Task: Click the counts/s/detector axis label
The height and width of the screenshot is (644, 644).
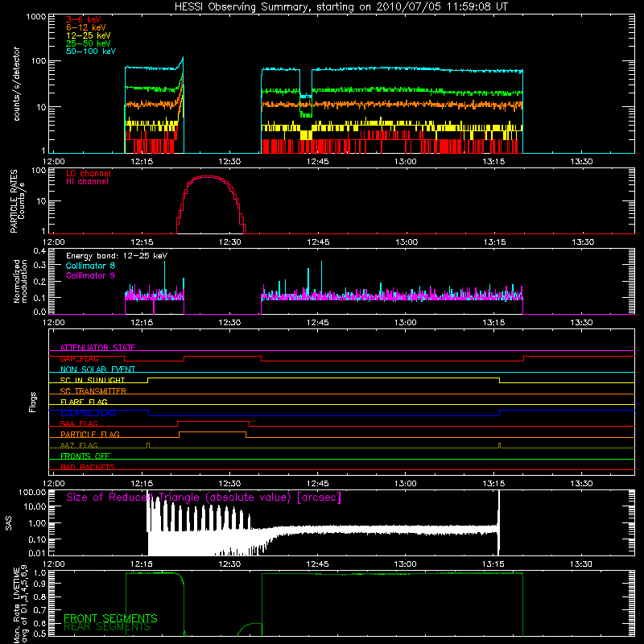Action: (16, 84)
